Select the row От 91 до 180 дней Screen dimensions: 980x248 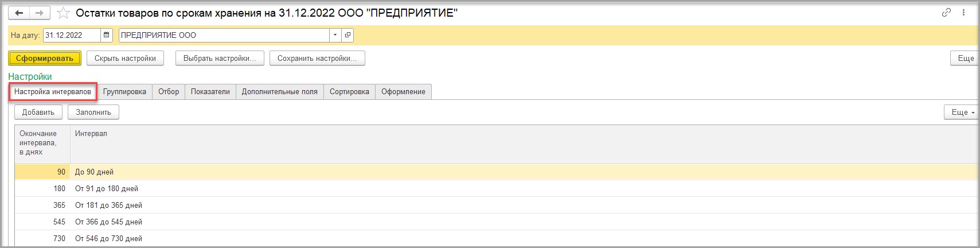(x=497, y=188)
